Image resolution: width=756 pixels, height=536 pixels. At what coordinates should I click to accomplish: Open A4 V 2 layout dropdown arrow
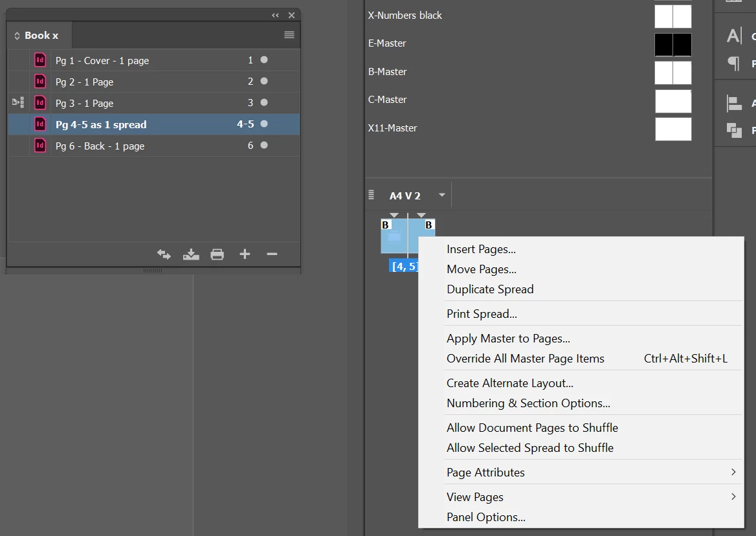click(441, 195)
